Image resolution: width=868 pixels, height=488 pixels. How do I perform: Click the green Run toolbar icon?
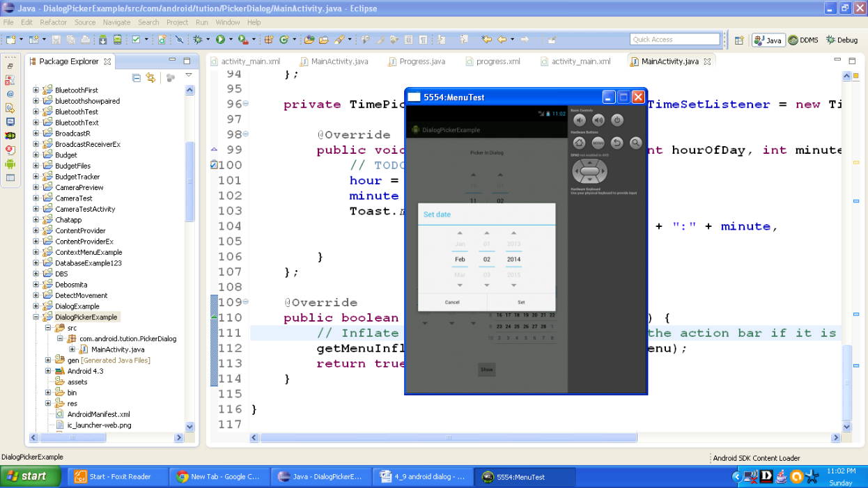(220, 40)
